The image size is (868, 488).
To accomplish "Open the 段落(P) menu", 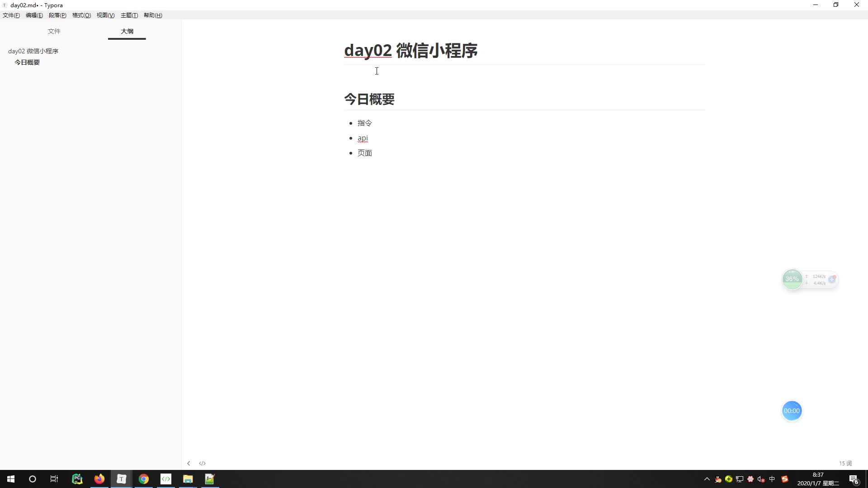I will (x=57, y=15).
